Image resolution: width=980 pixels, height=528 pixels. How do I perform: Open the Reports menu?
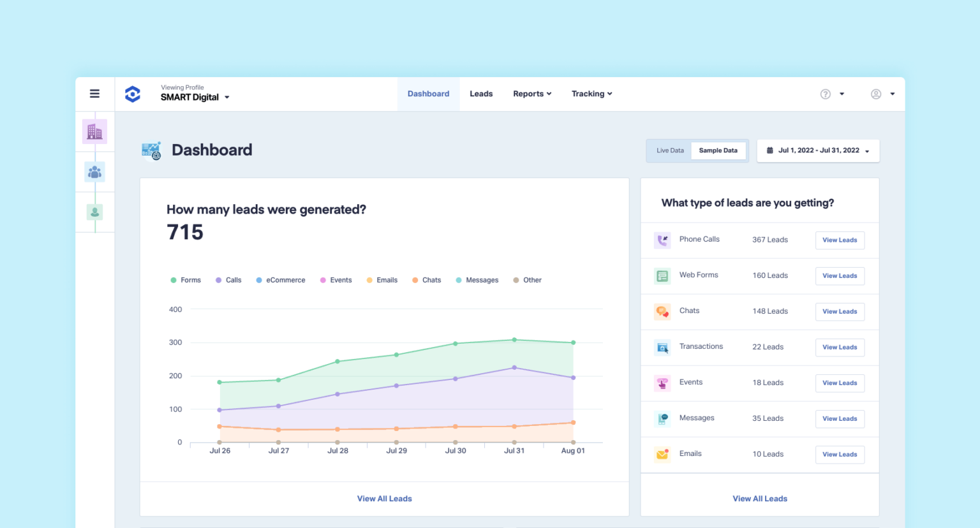point(531,93)
